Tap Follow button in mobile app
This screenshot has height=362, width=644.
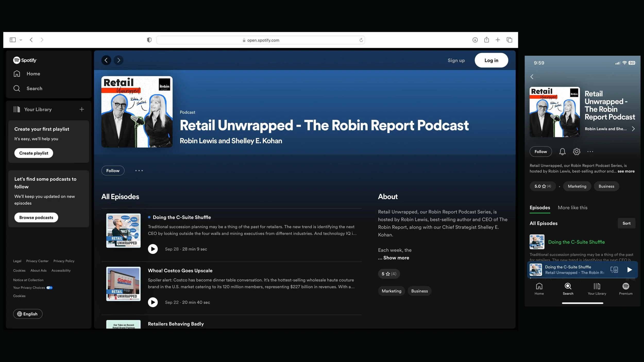pyautogui.click(x=541, y=152)
